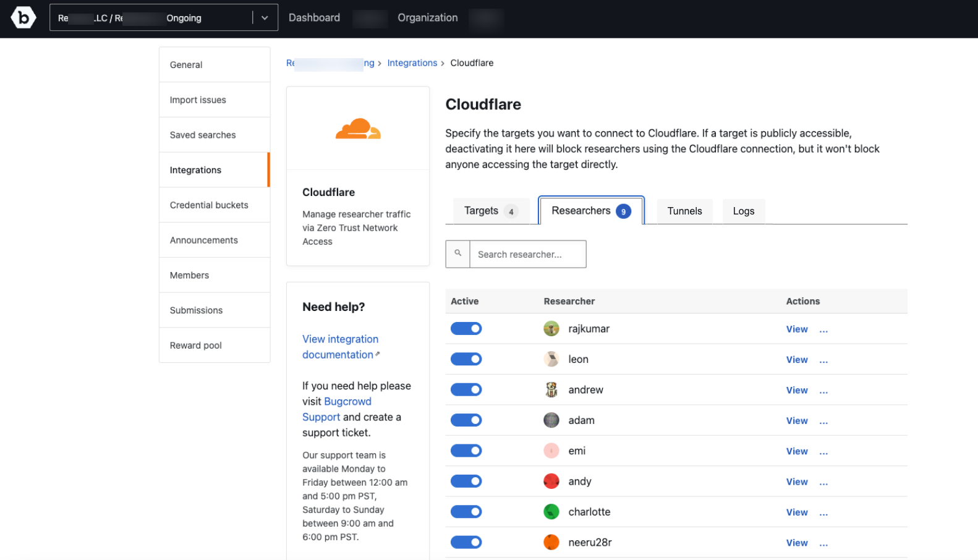Screen dimensions: 978x560
Task: Open the Logs tab
Action: tap(744, 211)
